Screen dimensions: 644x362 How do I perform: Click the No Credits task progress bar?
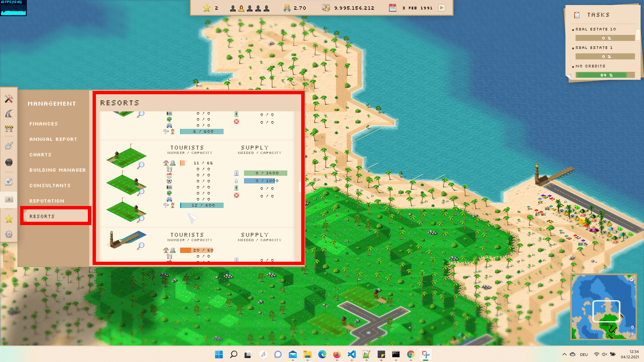click(x=605, y=75)
